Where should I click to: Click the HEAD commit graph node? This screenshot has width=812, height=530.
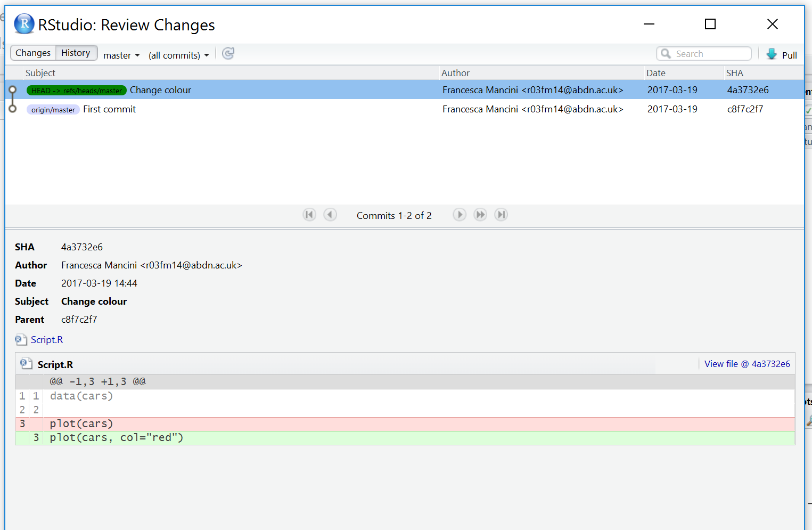pos(13,89)
